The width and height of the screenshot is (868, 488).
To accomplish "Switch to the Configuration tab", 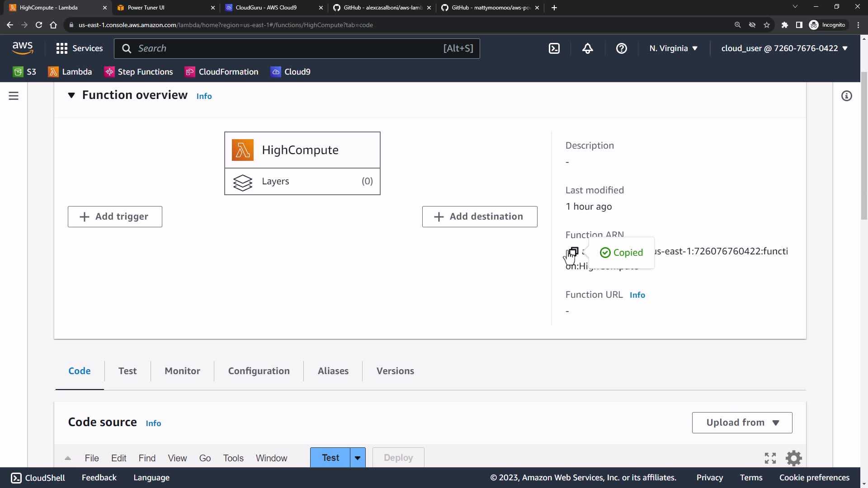I will [259, 371].
